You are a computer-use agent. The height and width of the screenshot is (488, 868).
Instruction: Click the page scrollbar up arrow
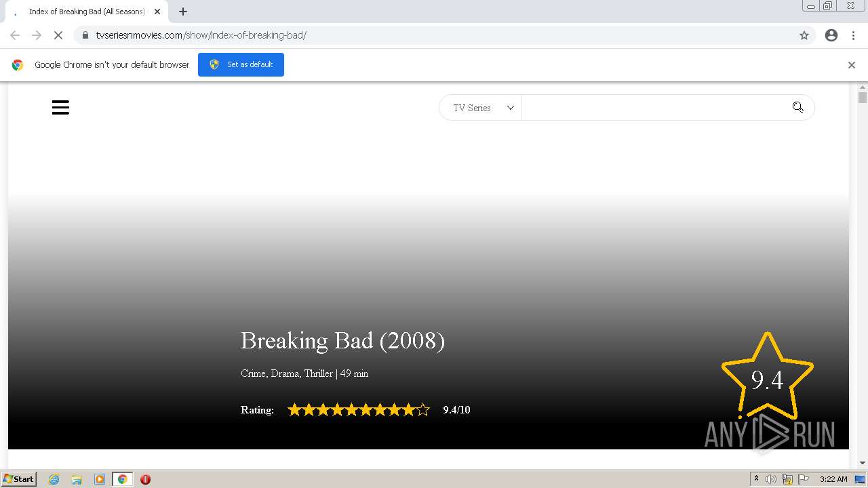pos(863,87)
